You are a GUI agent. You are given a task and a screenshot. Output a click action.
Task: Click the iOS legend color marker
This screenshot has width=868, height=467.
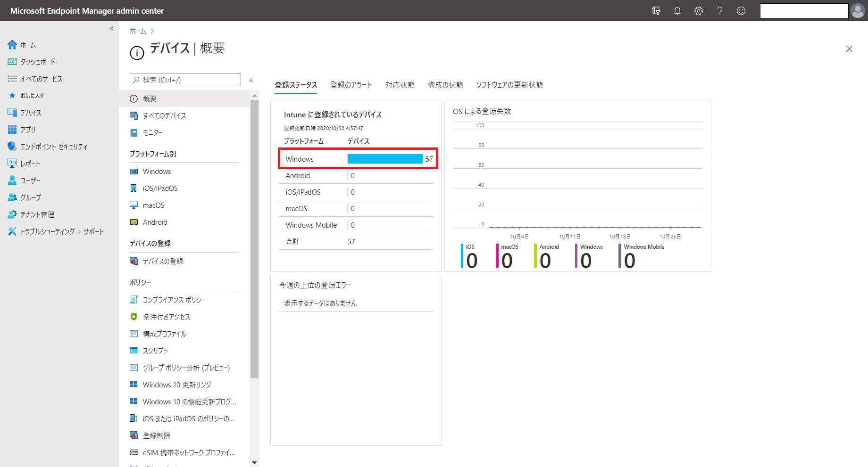[462, 256]
